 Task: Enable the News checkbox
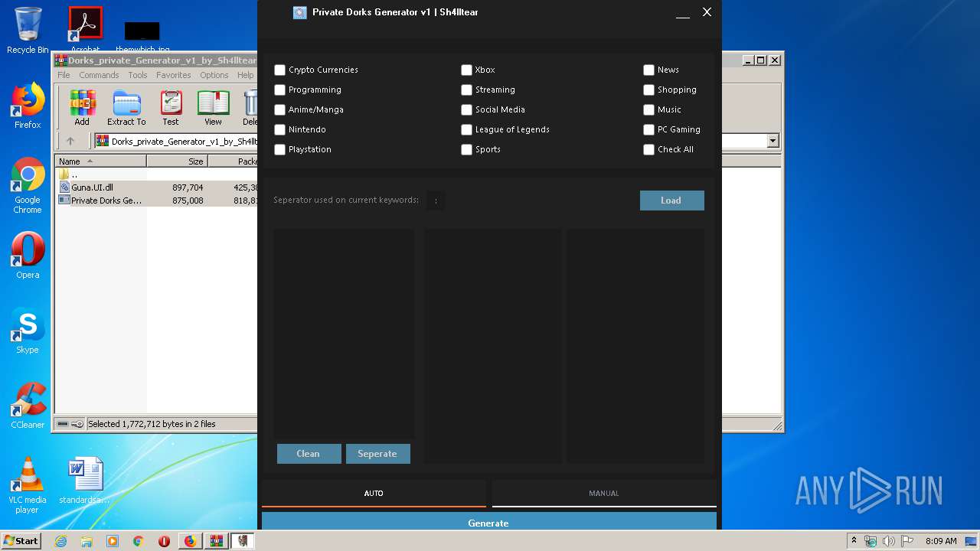(649, 70)
